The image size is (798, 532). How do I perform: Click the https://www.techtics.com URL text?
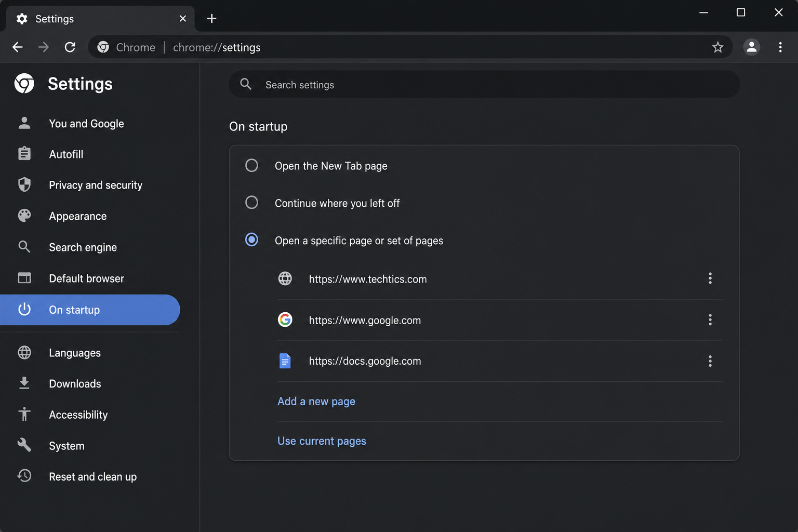368,279
